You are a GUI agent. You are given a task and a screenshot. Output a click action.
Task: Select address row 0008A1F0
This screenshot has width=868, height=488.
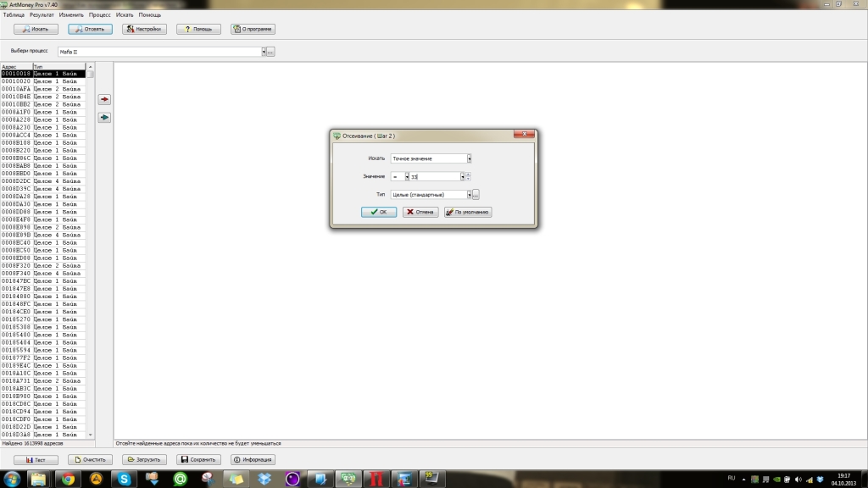coord(43,112)
